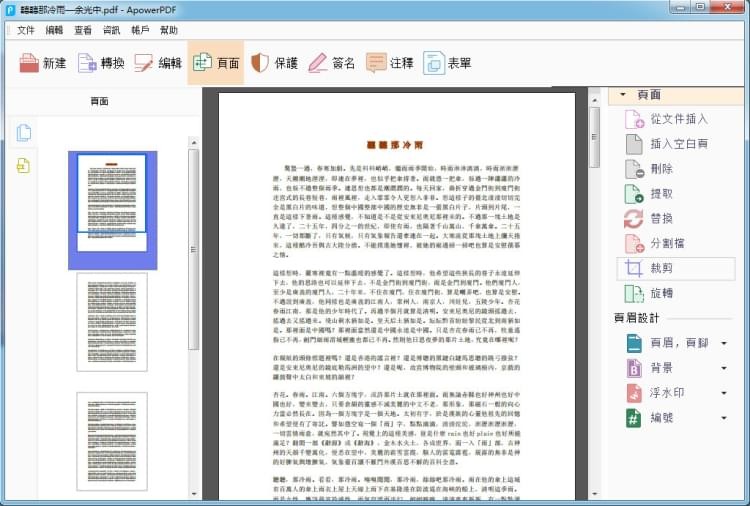Expand the 頁眉, 頁腳 dropdown arrow
Viewport: 750px width, 506px height.
point(724,343)
